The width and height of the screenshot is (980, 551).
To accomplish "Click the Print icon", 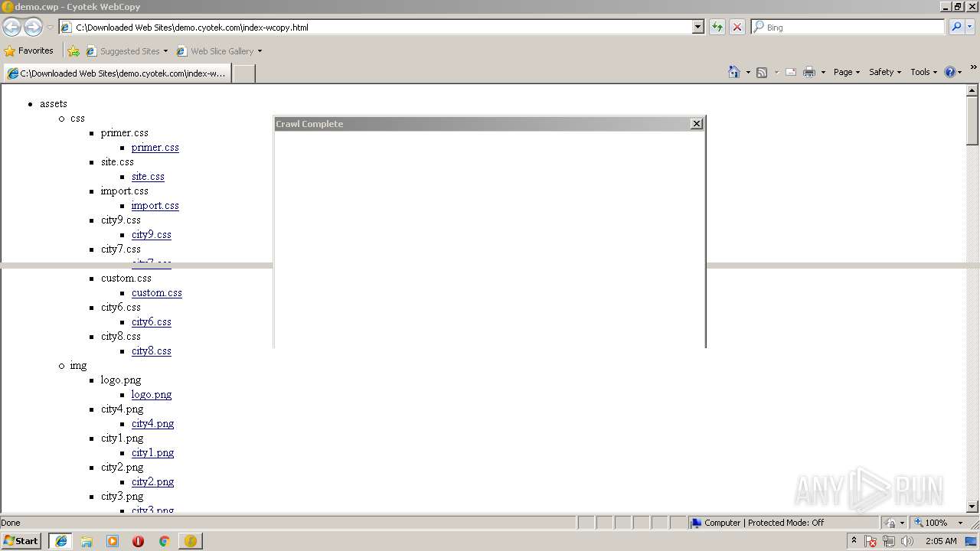I will tap(809, 72).
